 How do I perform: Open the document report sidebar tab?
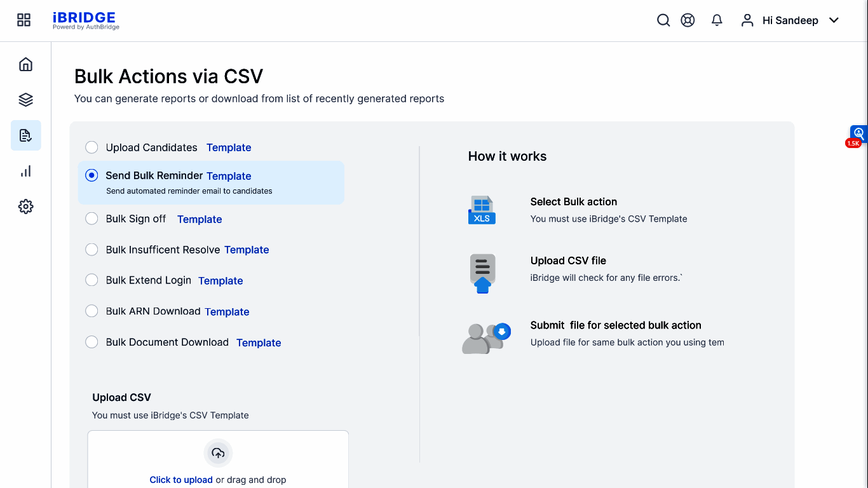click(x=25, y=135)
